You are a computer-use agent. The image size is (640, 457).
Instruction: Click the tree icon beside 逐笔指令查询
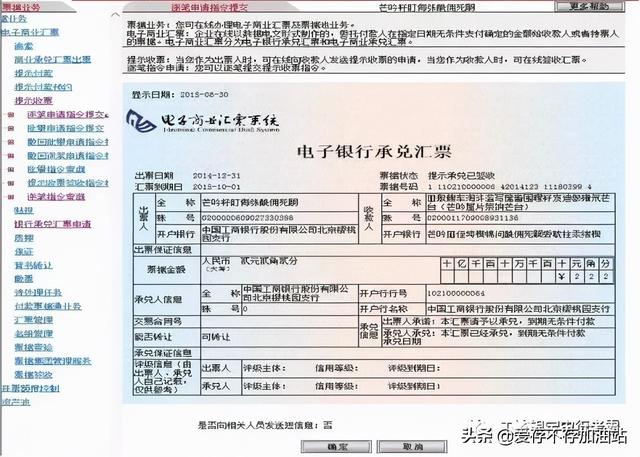(11, 197)
